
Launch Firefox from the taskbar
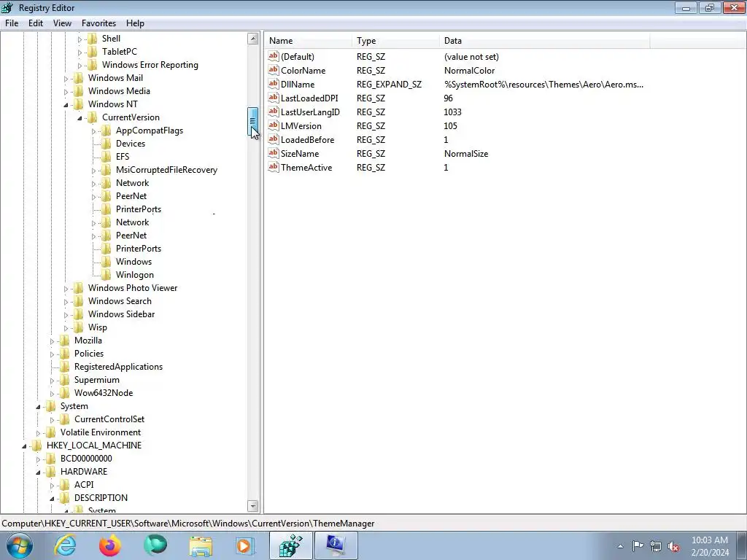(110, 545)
